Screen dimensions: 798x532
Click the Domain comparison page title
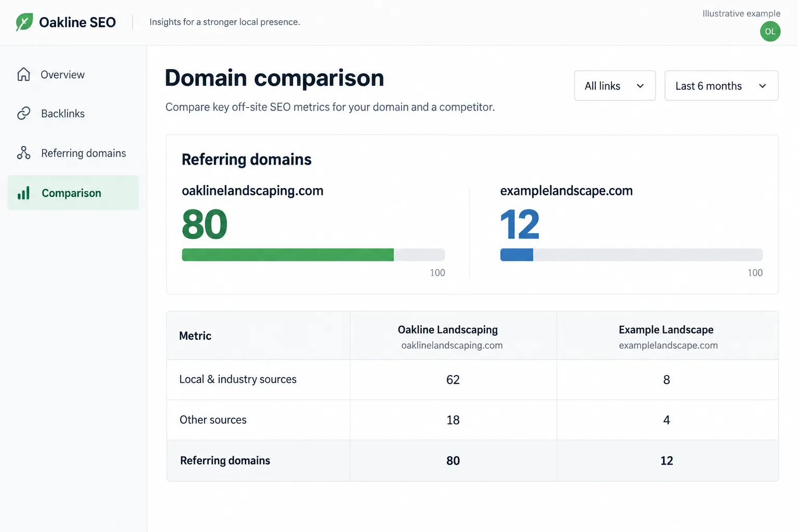point(274,78)
